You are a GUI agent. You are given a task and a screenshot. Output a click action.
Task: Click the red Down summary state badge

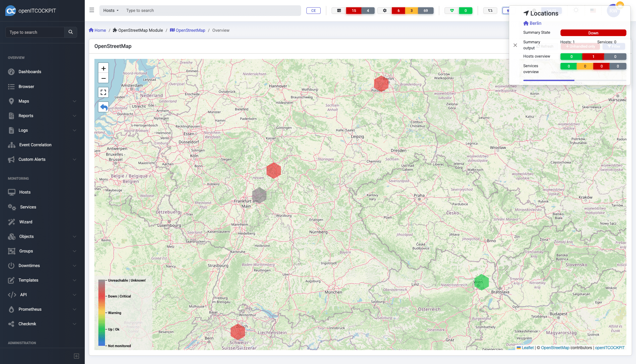[x=593, y=33]
